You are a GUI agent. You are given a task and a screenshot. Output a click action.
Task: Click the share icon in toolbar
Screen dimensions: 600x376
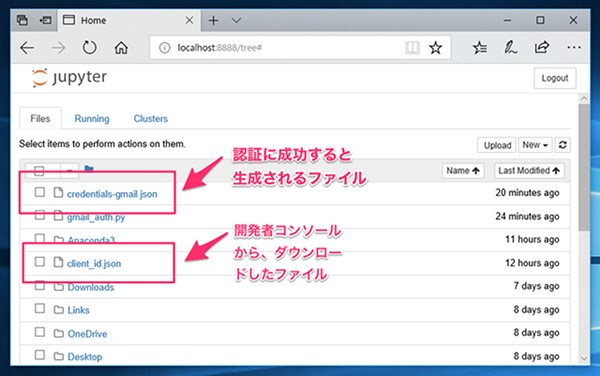tap(542, 47)
